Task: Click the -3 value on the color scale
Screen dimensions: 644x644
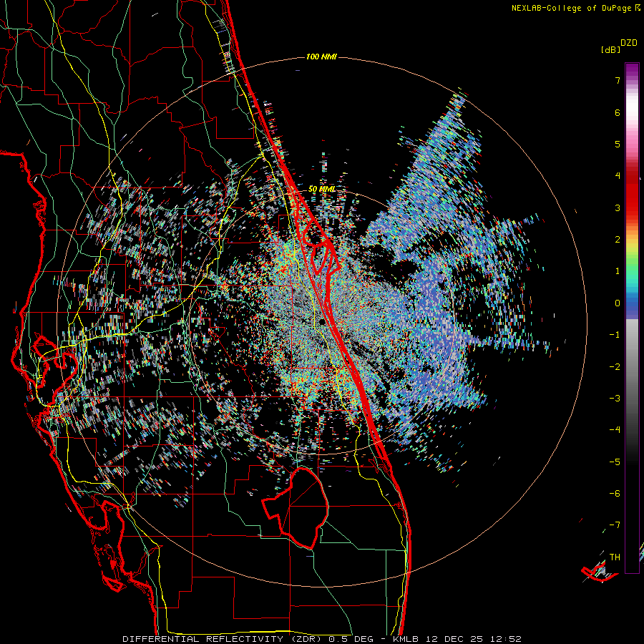Action: (615, 399)
